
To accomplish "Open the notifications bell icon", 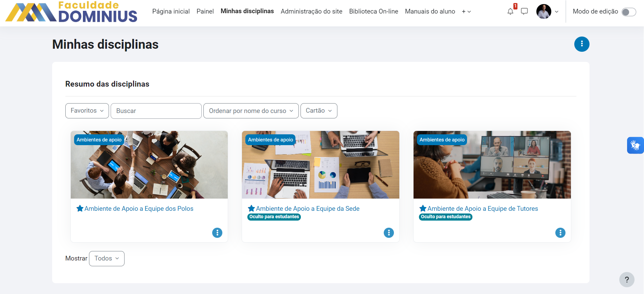I will [x=510, y=12].
